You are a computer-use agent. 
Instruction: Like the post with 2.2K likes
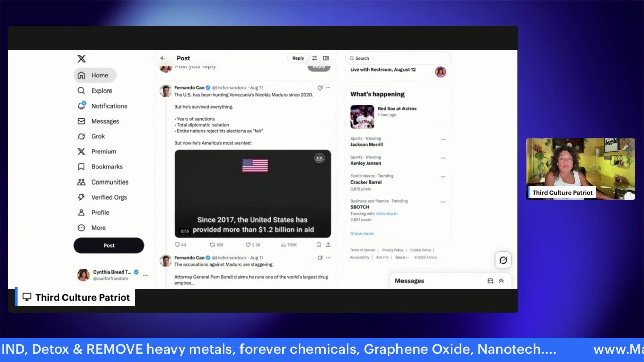(248, 245)
